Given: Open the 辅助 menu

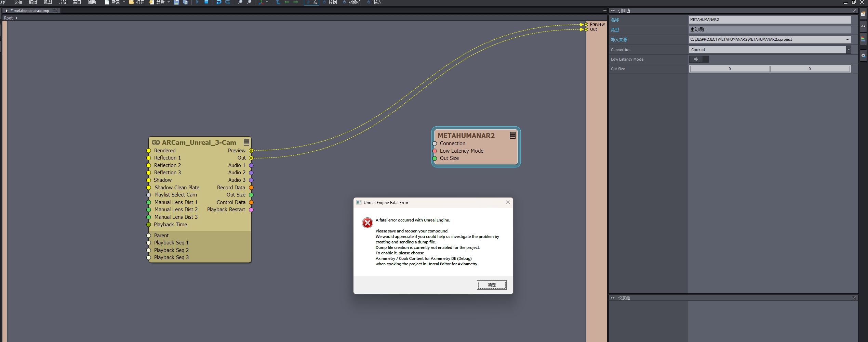Looking at the screenshot, I should pos(92,2).
